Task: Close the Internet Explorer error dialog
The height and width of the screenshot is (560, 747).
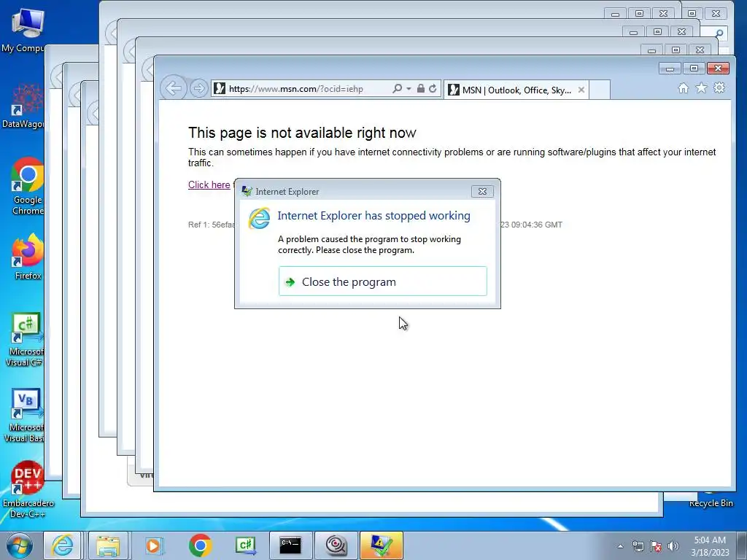Action: [482, 192]
